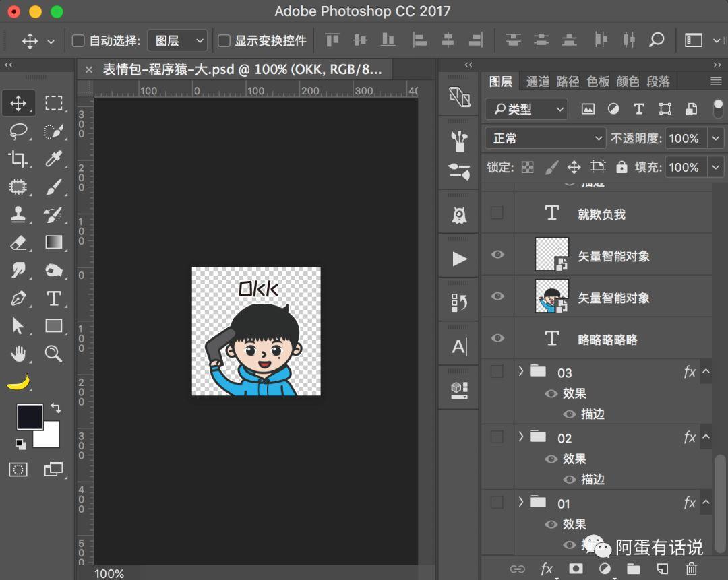Screen dimensions: 728x580
Task: Hide 效果 effects under group 03
Action: (551, 393)
